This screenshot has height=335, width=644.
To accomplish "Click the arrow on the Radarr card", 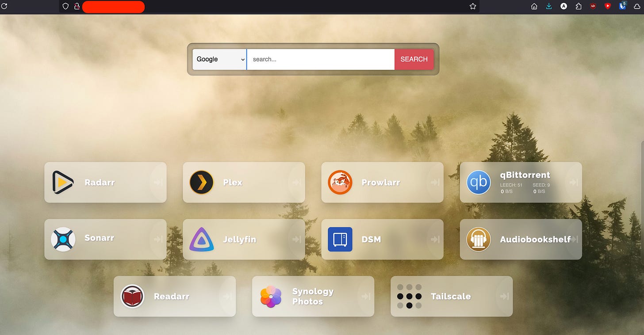I will (158, 183).
